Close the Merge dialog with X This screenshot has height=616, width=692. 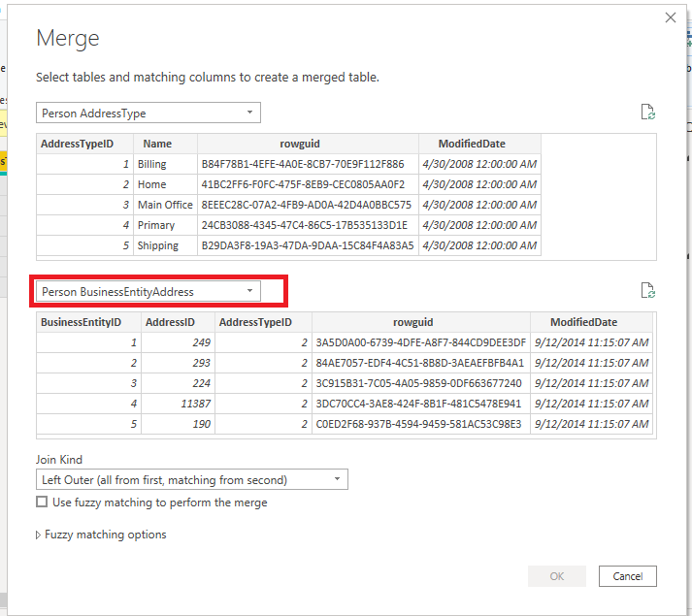pyautogui.click(x=670, y=17)
